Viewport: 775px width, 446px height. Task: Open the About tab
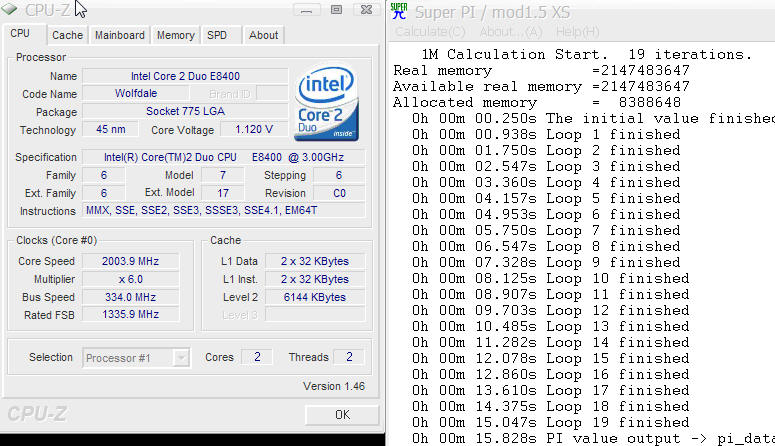click(263, 35)
